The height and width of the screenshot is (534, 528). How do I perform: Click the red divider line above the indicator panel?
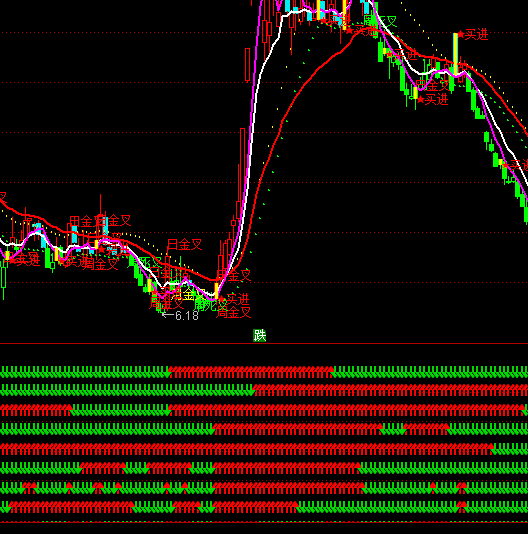click(264, 344)
